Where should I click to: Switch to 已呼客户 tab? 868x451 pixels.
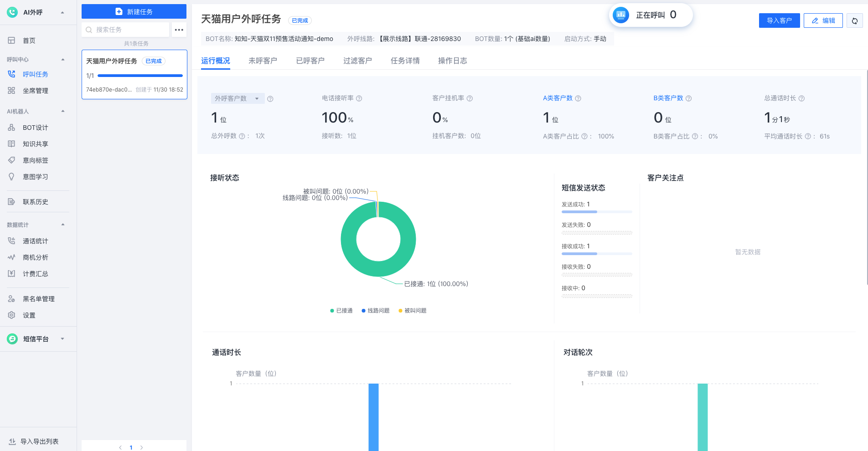310,61
